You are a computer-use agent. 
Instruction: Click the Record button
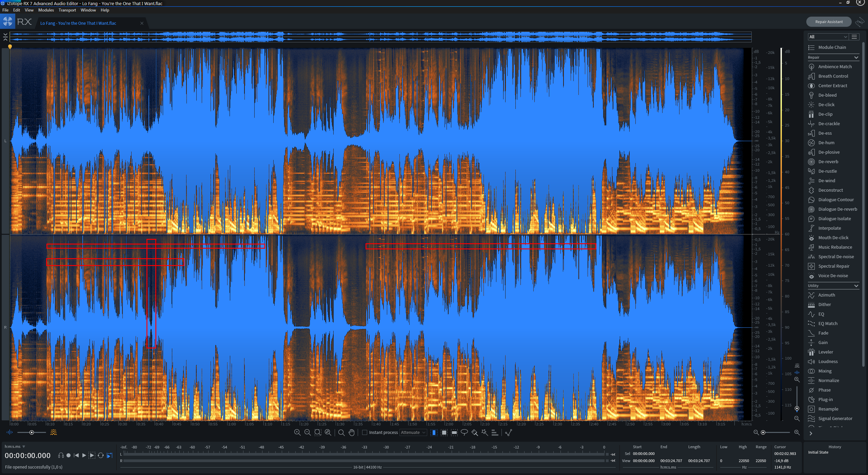(68, 455)
